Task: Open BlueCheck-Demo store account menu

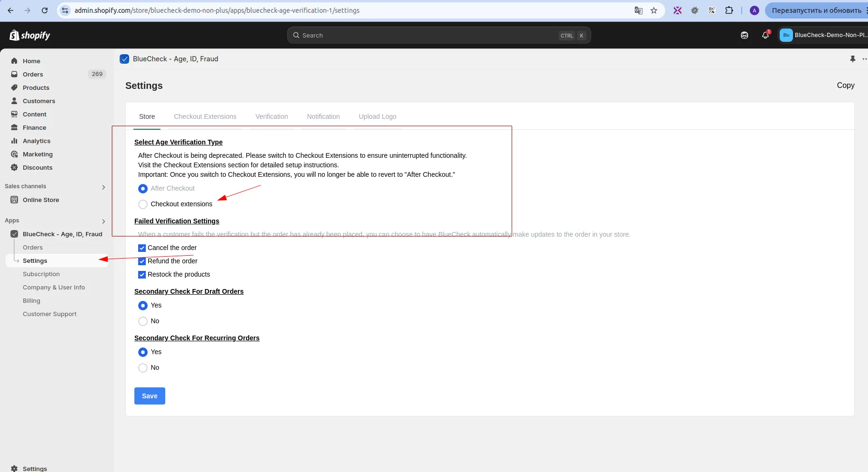Action: [823, 35]
